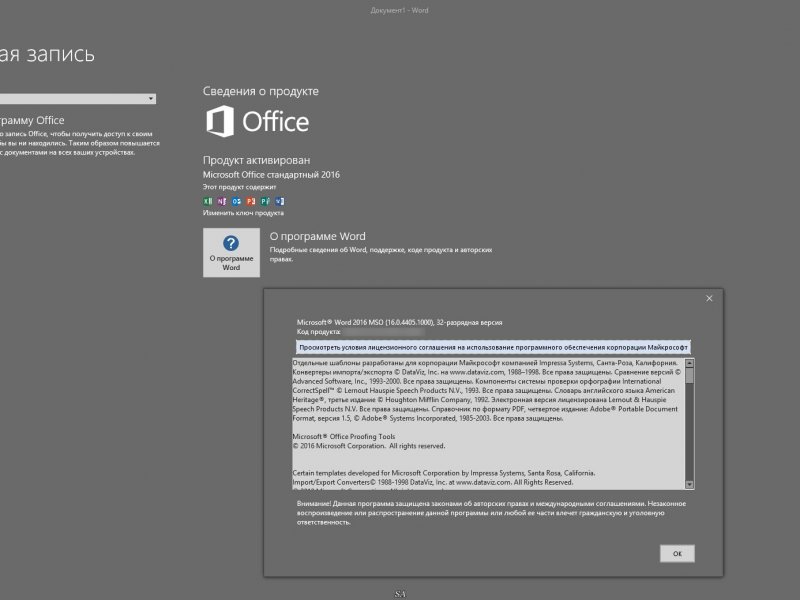Confirm the About dialog with OK
The image size is (800, 600).
pos(677,554)
